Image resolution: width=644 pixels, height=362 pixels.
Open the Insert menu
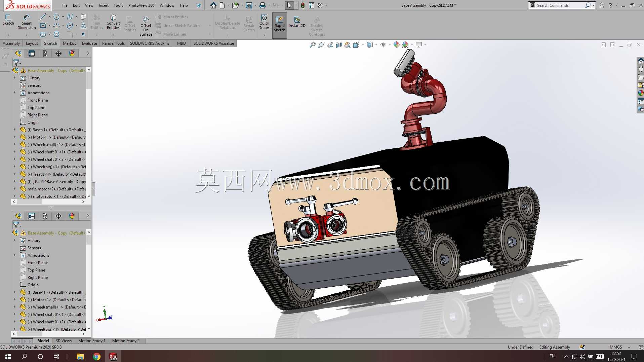104,5
